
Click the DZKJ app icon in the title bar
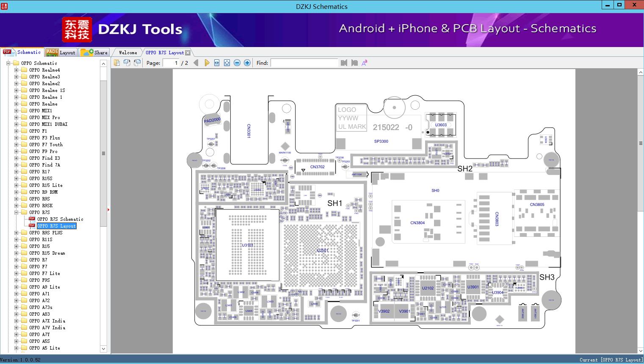5,6
